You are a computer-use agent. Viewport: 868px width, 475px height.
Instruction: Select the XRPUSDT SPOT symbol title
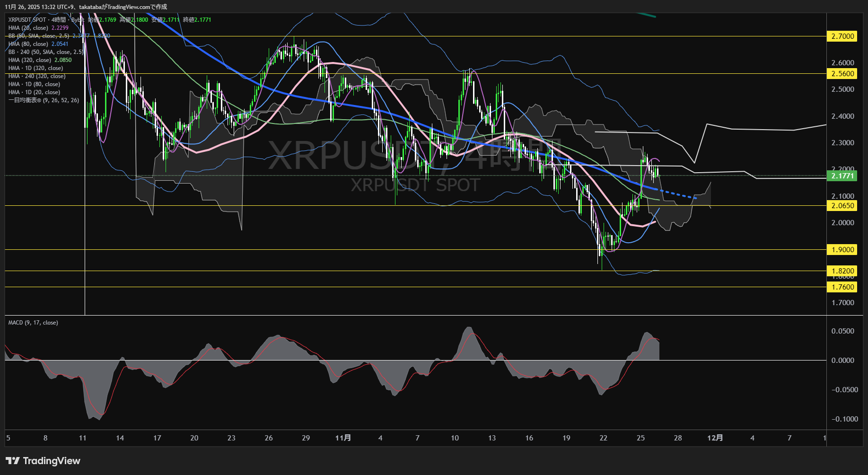tap(27, 20)
